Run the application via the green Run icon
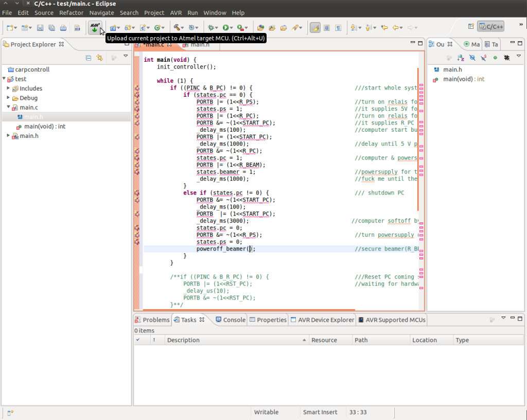527x420 pixels. [x=226, y=27]
